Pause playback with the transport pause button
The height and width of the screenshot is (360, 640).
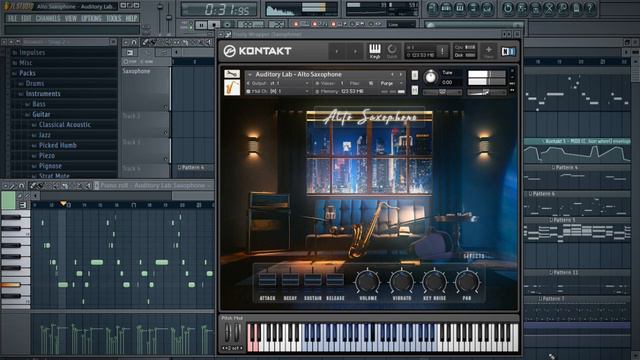[201, 25]
